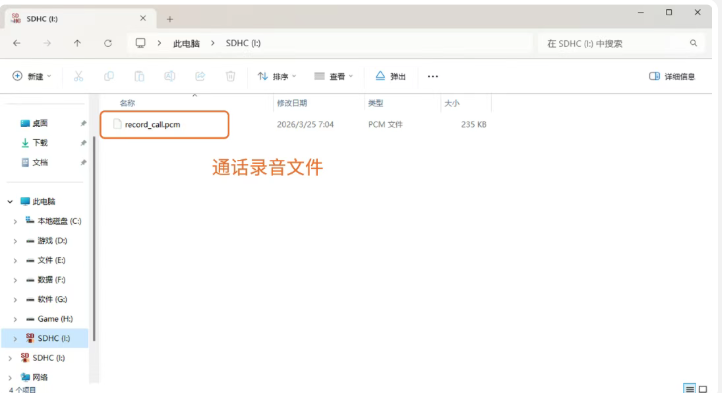Image resolution: width=722 pixels, height=393 pixels.
Task: Expand the 软件 (G:) drive node
Action: [15, 300]
